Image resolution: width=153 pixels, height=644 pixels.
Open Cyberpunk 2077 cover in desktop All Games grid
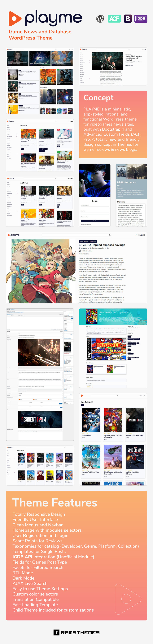tap(50, 475)
